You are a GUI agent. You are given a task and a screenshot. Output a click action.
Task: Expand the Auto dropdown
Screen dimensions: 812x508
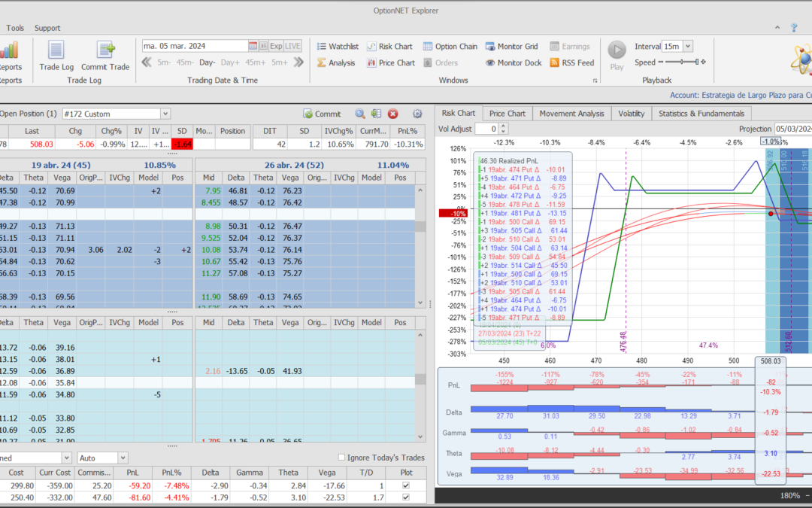[123, 458]
